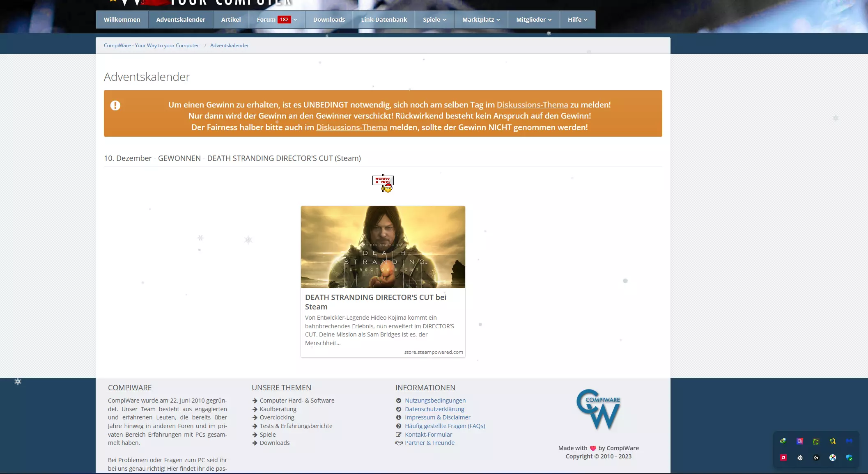Open Internet Download Manager tray icon
The width and height of the screenshot is (868, 474).
(x=783, y=441)
